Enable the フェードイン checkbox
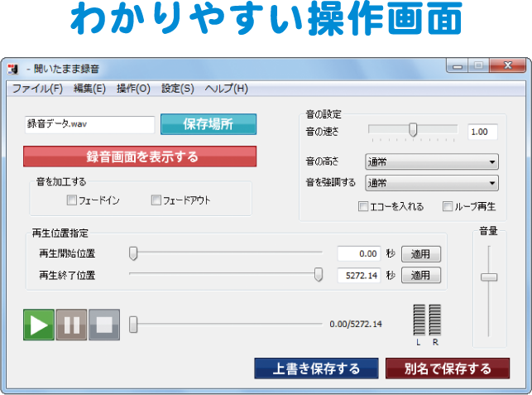The image size is (532, 395). coord(72,200)
